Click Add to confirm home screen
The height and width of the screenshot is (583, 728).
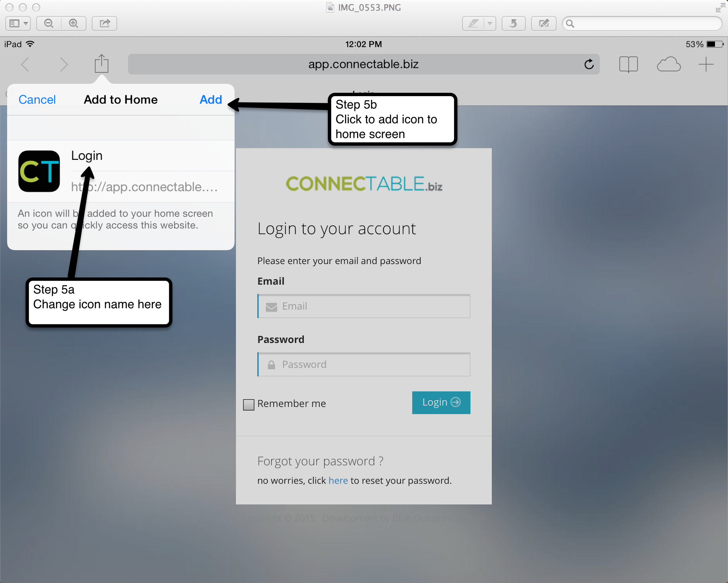(210, 100)
